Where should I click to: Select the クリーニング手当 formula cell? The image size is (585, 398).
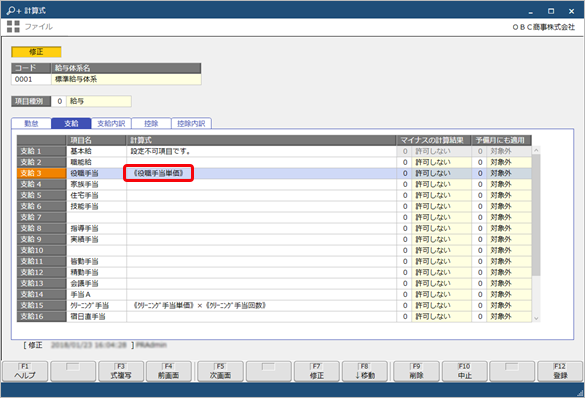pos(261,305)
